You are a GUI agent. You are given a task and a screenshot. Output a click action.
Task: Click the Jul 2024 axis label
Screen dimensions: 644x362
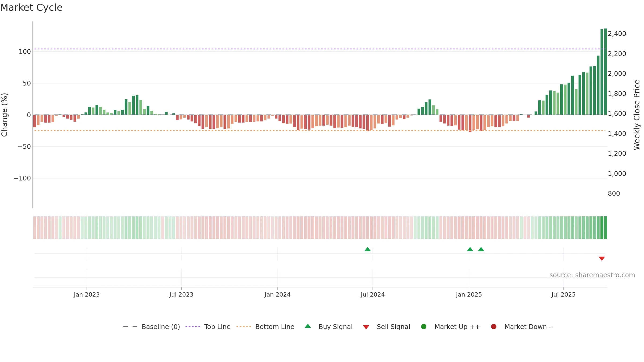point(373,294)
